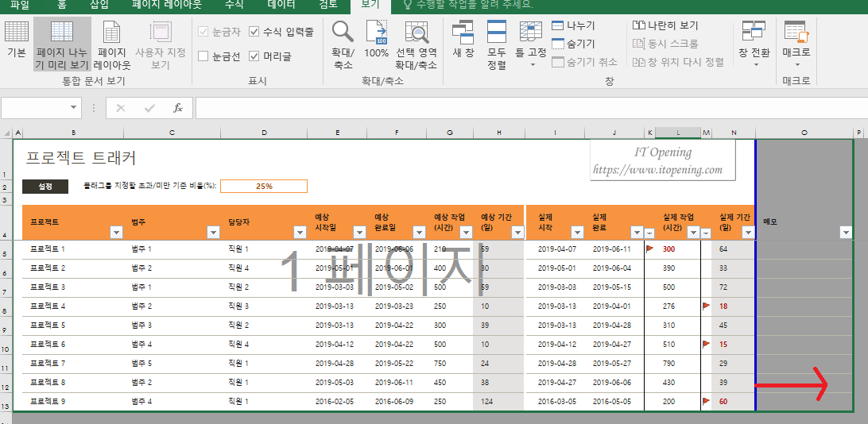868x424 pixels.
Task: Click 숨기기 취소 unhide
Action: (x=584, y=62)
